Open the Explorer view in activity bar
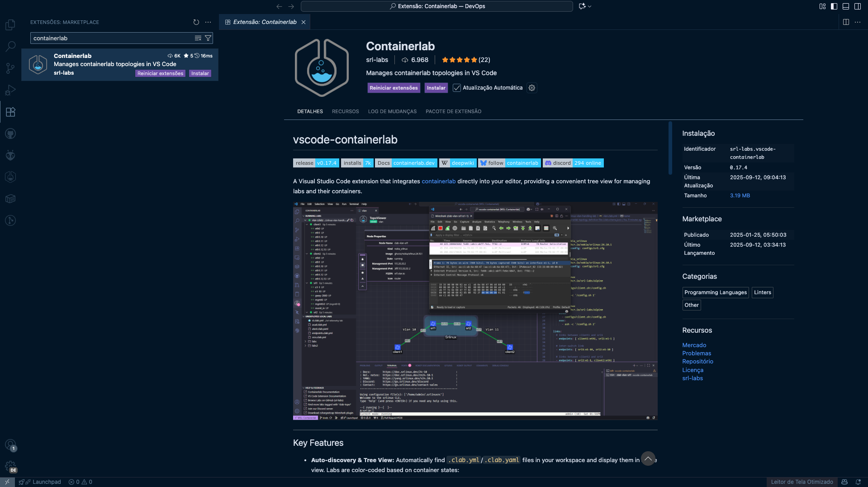The image size is (868, 487). click(10, 24)
